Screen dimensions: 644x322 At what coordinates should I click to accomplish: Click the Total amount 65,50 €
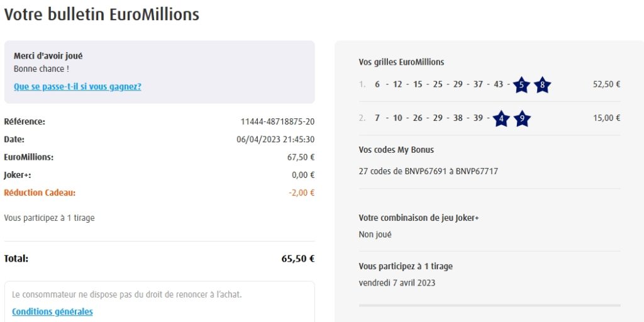click(297, 258)
